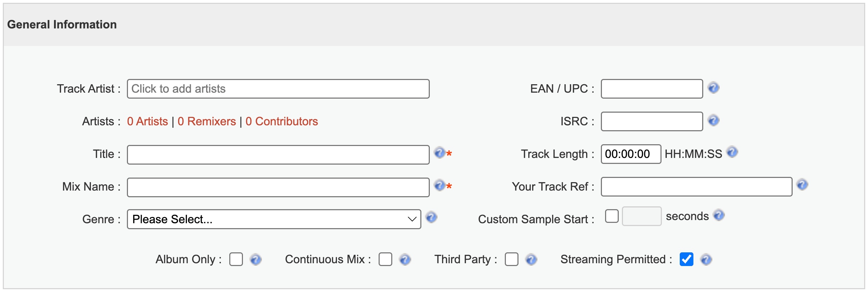Enable the Album Only checkbox
Viewport: 868px width, 292px height.
pyautogui.click(x=236, y=259)
